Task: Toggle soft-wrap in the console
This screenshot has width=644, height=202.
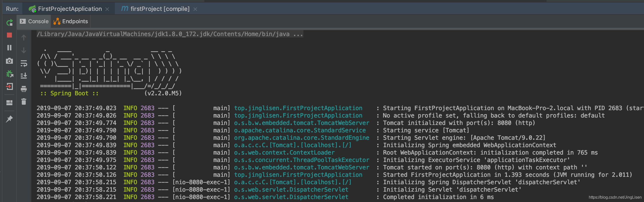Action: coord(24,63)
